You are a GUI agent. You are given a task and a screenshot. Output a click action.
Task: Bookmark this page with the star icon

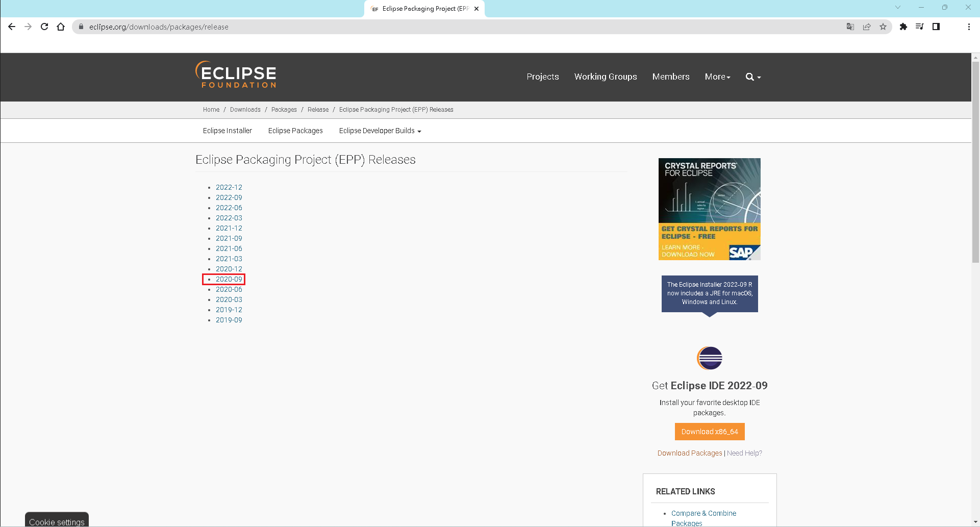pyautogui.click(x=883, y=27)
